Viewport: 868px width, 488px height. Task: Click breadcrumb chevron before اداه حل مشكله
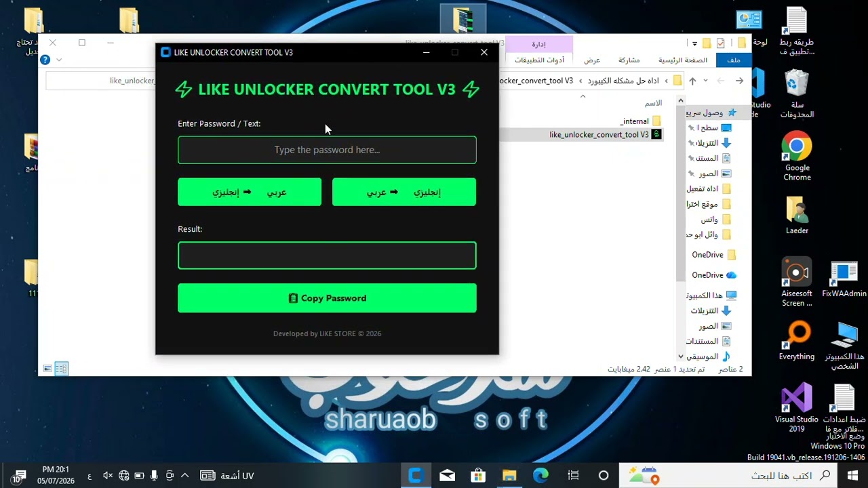point(666,81)
